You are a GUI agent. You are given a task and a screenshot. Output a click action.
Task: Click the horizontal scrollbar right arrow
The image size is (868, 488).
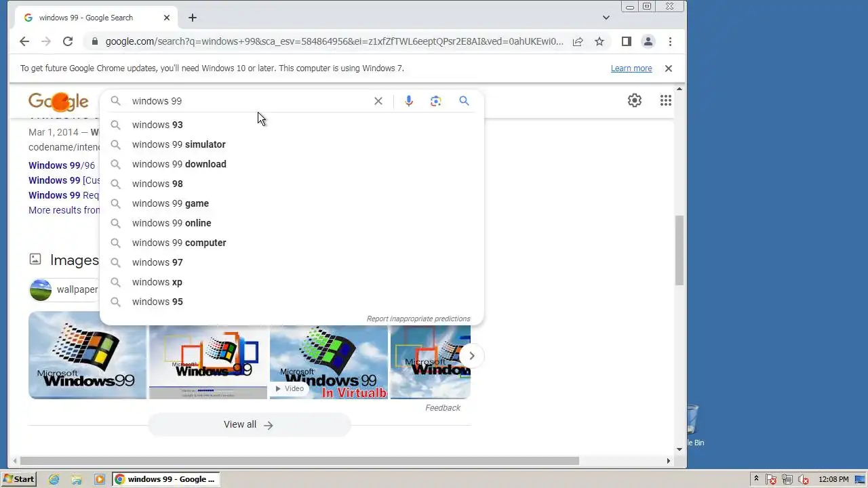(669, 461)
